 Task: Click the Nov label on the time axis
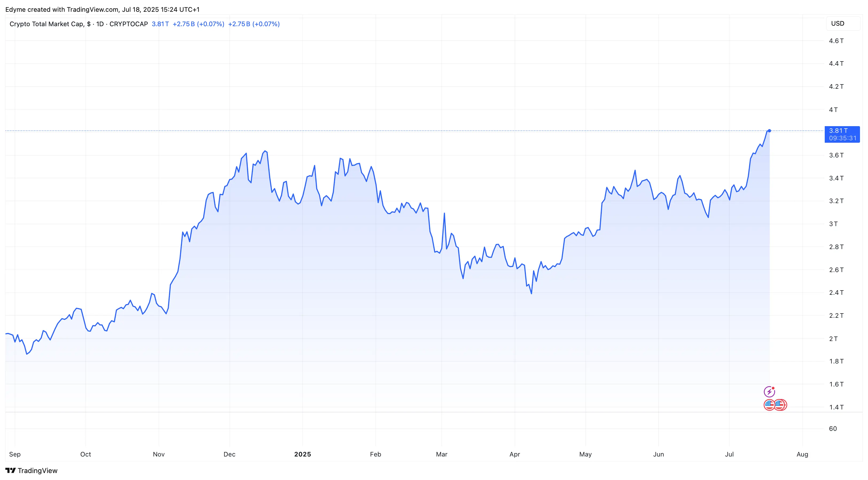click(x=159, y=454)
